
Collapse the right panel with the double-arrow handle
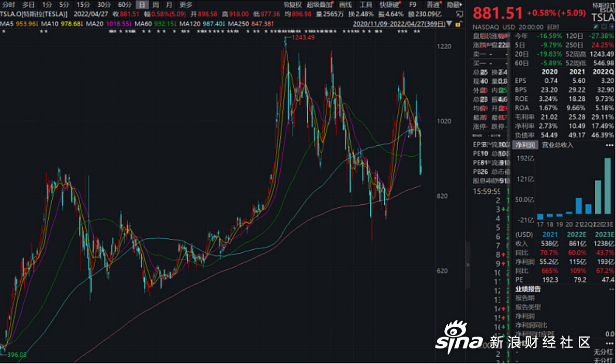pyautogui.click(x=468, y=265)
